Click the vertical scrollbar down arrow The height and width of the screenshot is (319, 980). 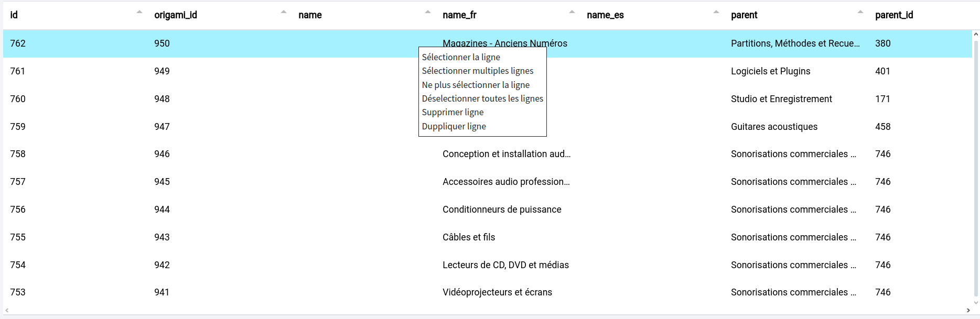(x=976, y=302)
